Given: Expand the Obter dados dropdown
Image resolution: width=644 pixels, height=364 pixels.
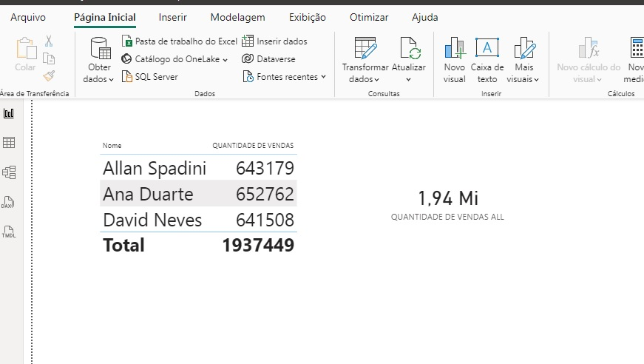Looking at the screenshot, I should 112,79.
